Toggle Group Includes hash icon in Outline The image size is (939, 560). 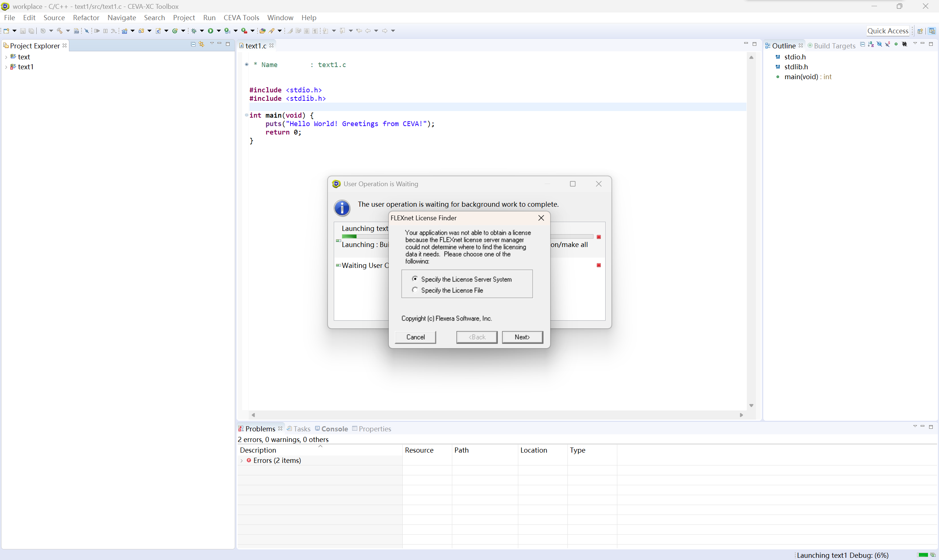tap(905, 44)
